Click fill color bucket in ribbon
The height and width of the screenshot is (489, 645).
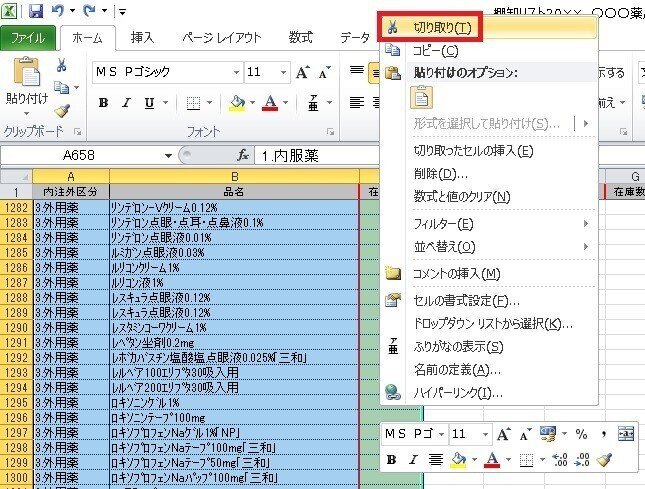[x=237, y=103]
